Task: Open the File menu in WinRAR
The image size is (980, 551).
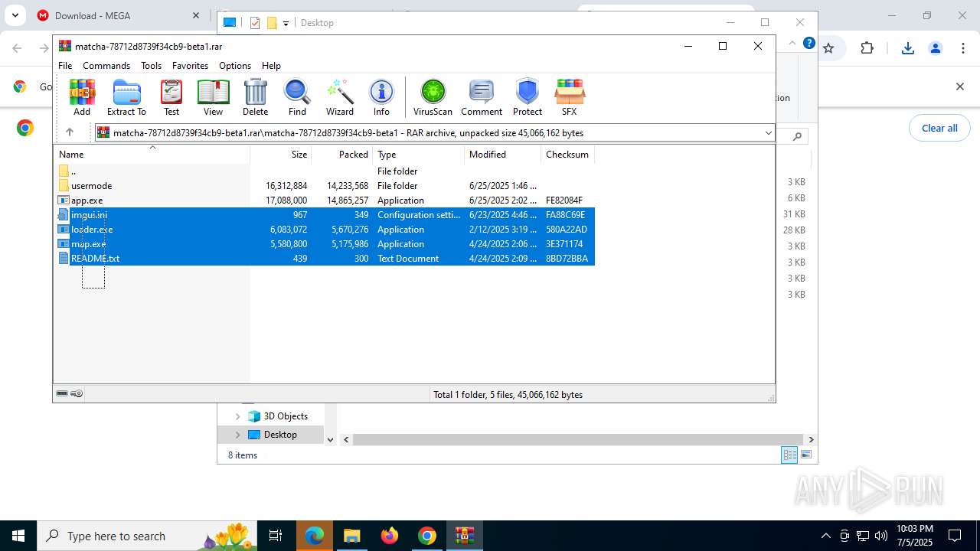Action: coord(65,66)
